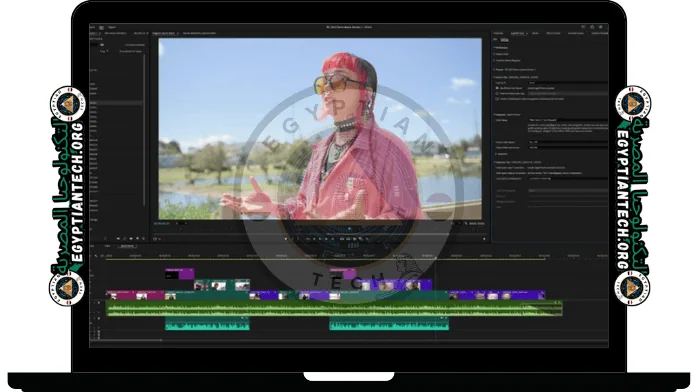The height and width of the screenshot is (392, 698).
Task: Select the right teal audio clip
Action: (389, 323)
